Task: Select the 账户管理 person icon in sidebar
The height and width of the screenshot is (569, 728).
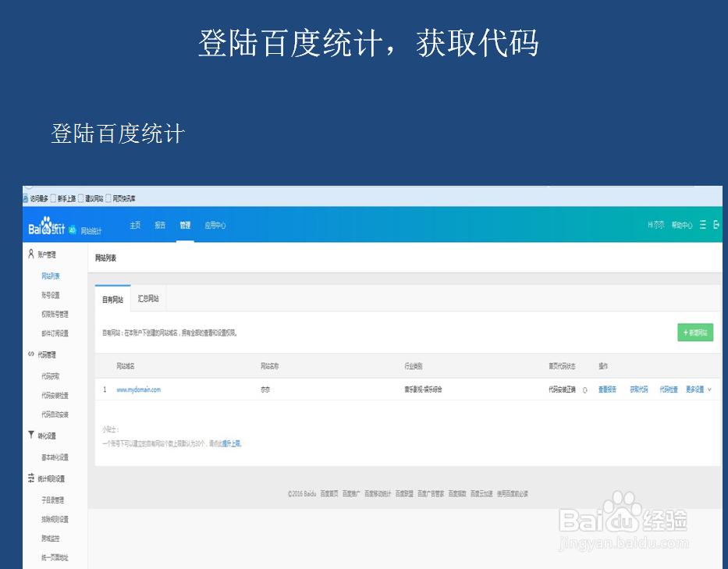Action: point(29,254)
